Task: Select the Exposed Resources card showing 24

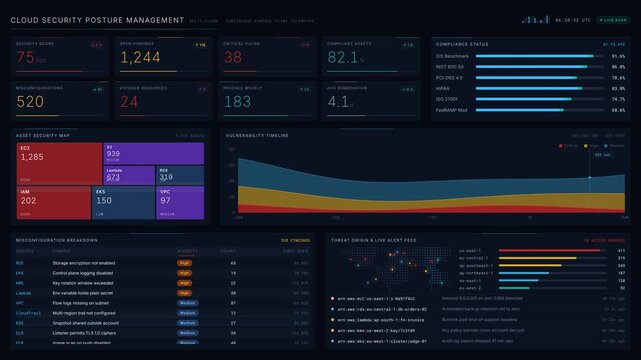Action: point(164,101)
